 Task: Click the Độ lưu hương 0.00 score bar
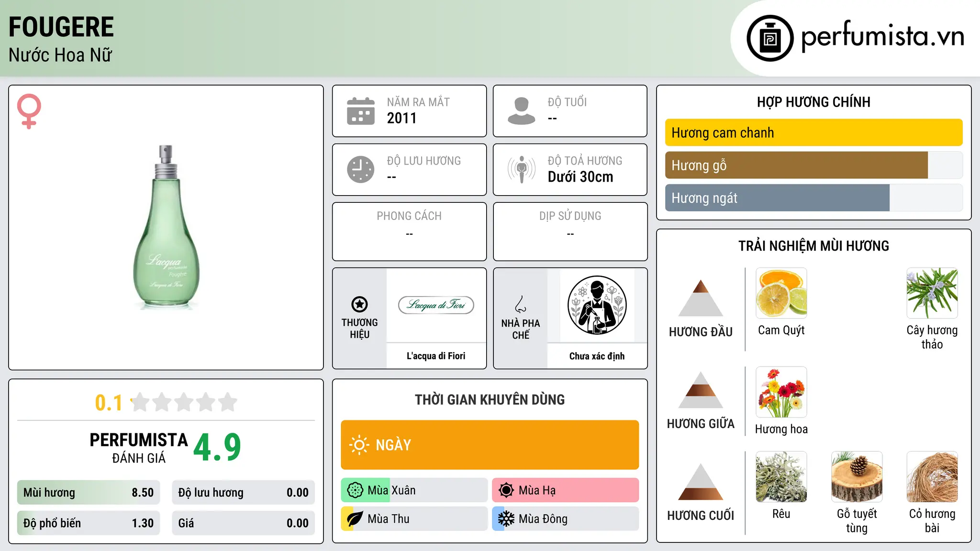243,493
